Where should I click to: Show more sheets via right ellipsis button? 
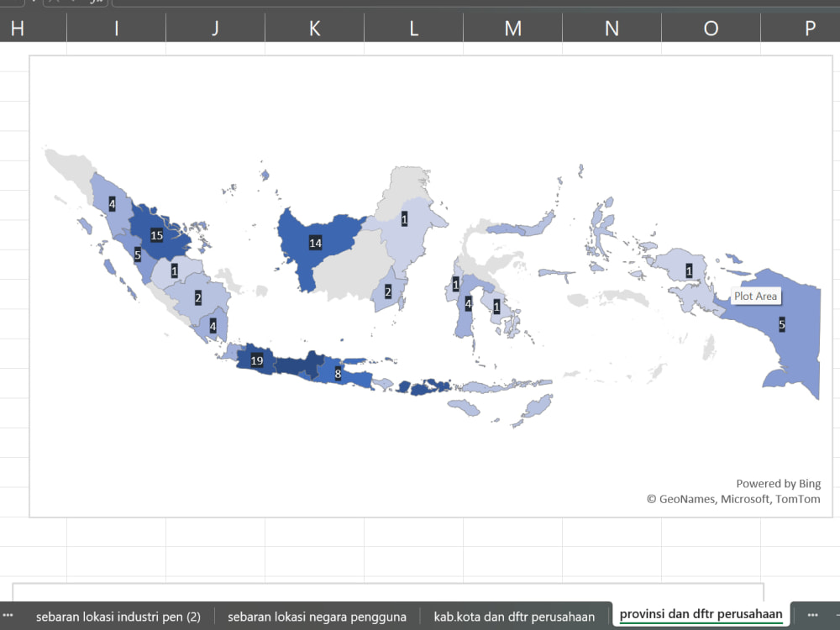pos(812,616)
